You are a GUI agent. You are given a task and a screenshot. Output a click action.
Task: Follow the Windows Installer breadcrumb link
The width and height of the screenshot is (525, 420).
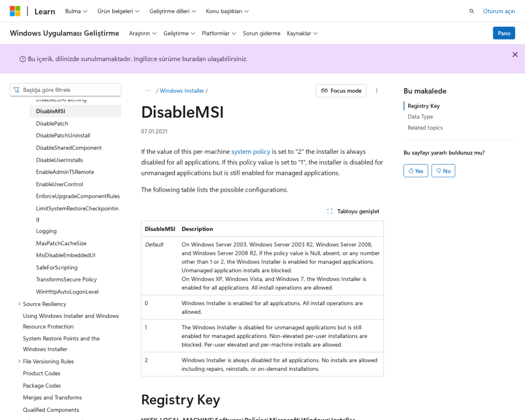pyautogui.click(x=182, y=91)
